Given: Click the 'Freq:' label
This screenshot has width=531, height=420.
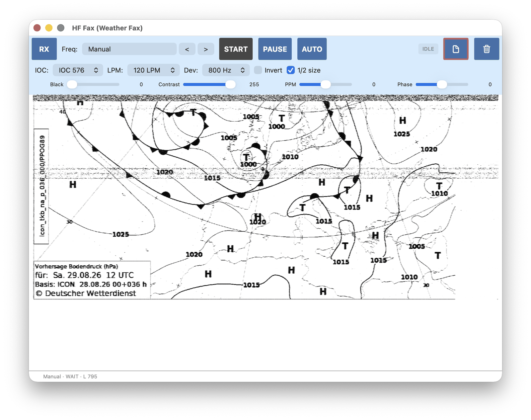Looking at the screenshot, I should point(70,49).
